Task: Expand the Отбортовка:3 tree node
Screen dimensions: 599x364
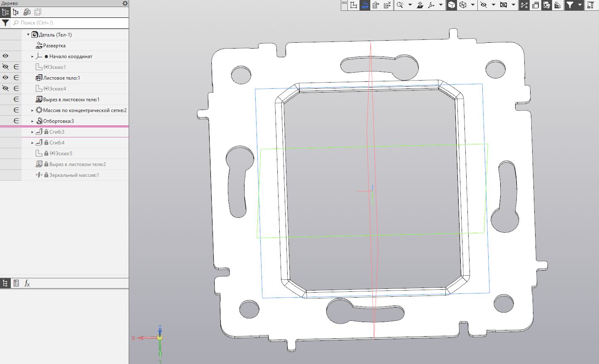Action: [x=32, y=121]
